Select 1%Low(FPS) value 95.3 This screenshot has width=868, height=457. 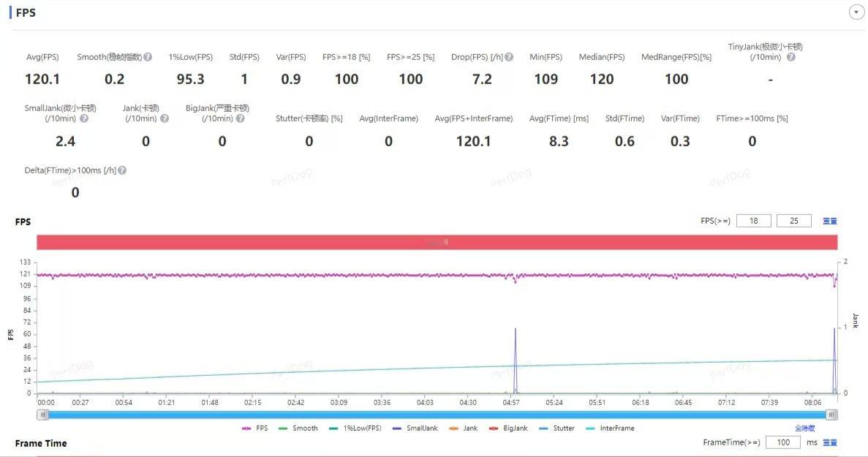click(x=190, y=79)
